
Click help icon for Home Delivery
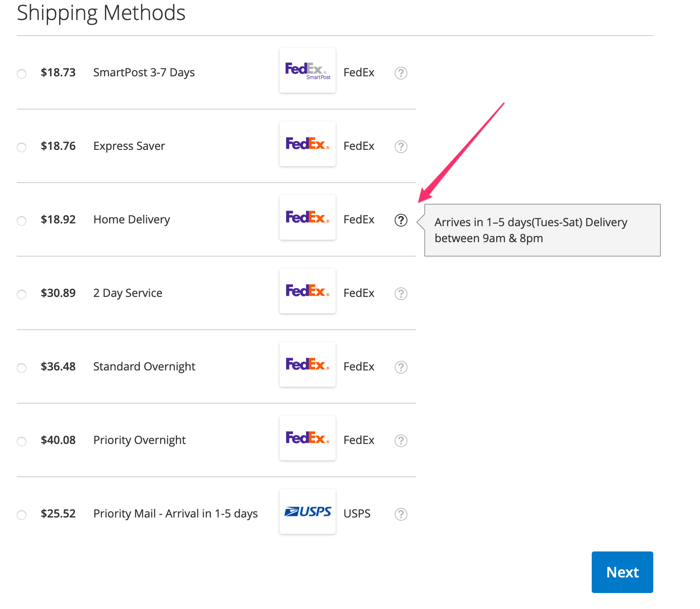(401, 220)
